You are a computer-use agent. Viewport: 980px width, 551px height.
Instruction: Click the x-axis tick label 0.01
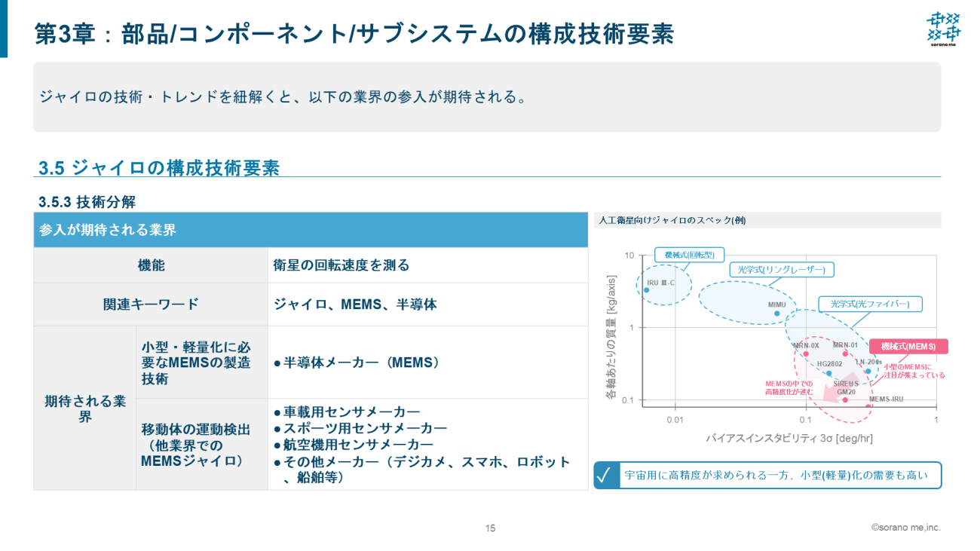pyautogui.click(x=675, y=420)
